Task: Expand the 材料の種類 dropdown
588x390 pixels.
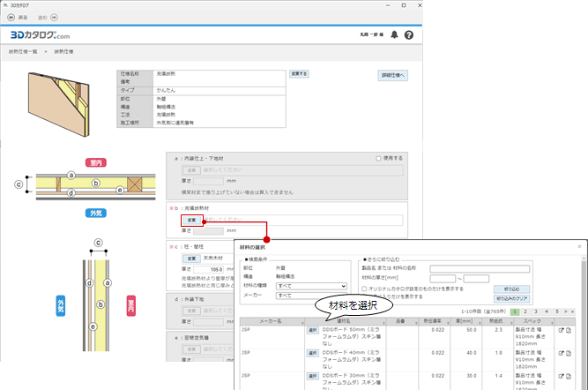Action: 313,287
